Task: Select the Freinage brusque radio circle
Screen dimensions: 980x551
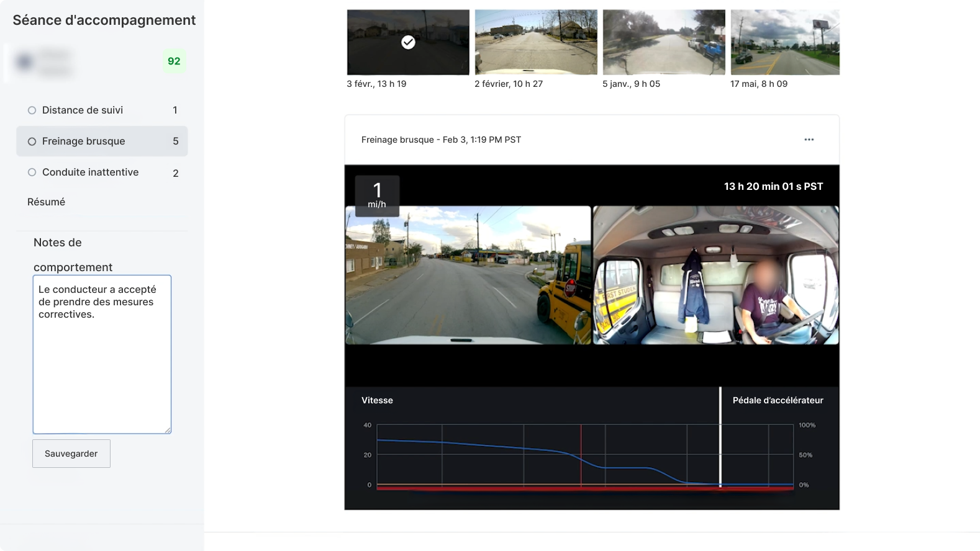Action: pos(32,141)
